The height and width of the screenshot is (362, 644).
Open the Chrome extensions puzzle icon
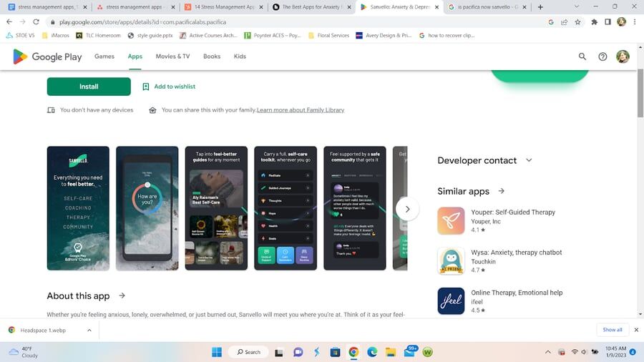click(594, 22)
